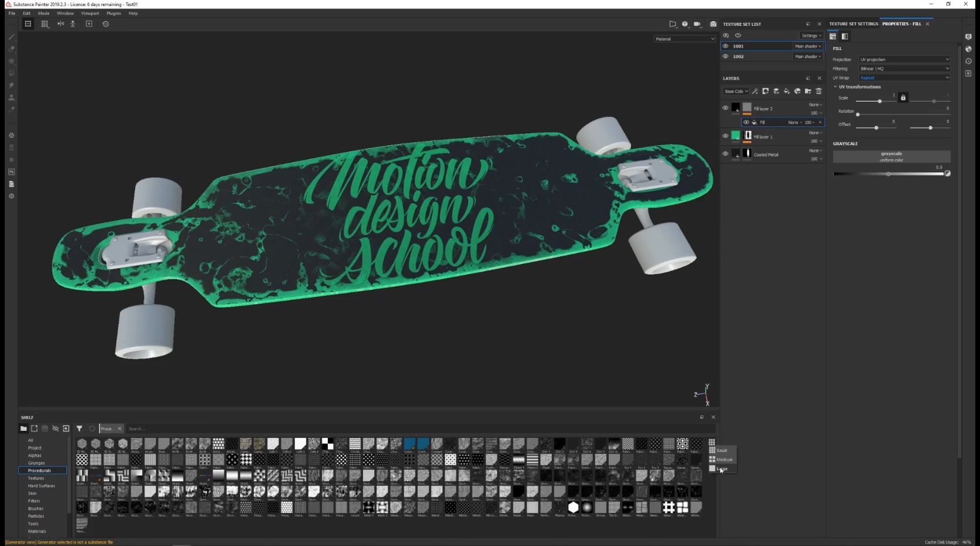Open Display settings from right sidebar
The width and height of the screenshot is (980, 546).
click(968, 36)
